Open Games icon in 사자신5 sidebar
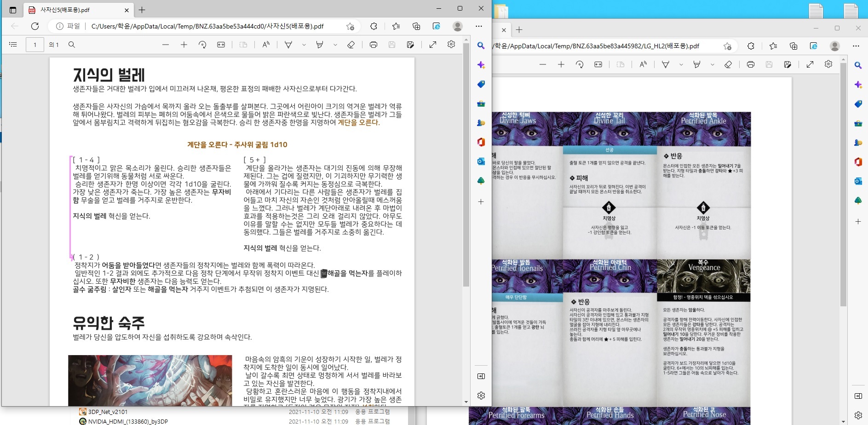Screen dimensions: 868x425 (481, 123)
